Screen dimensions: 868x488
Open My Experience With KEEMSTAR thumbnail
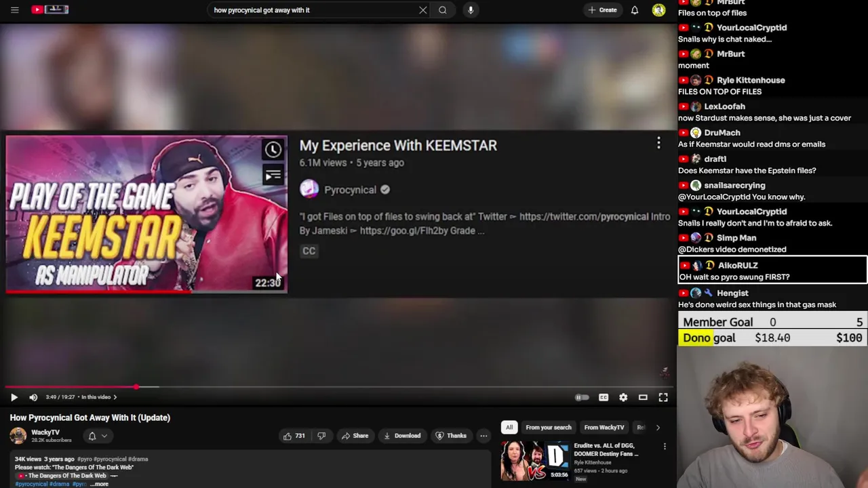pos(146,214)
